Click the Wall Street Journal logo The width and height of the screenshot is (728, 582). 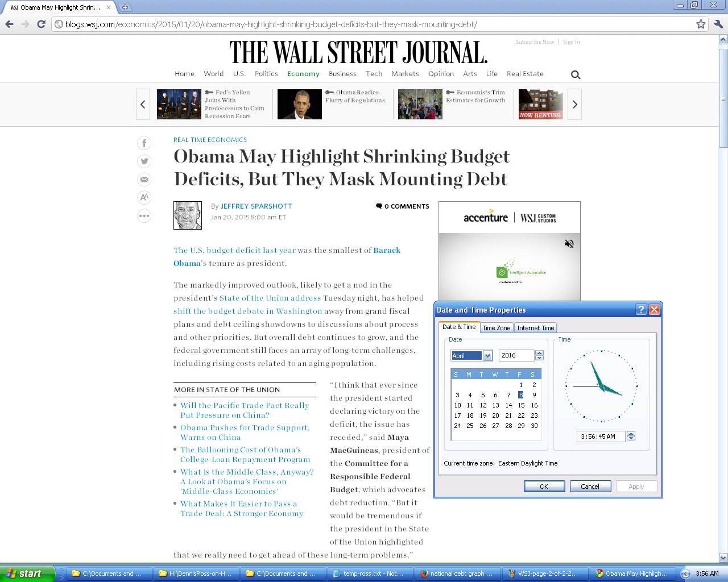tap(358, 52)
